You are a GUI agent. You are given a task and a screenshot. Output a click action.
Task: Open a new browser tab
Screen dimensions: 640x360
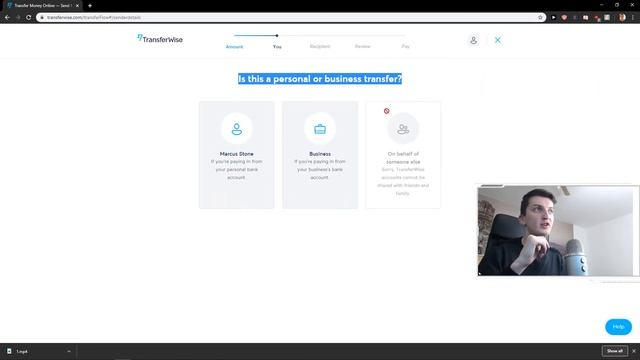click(x=90, y=6)
